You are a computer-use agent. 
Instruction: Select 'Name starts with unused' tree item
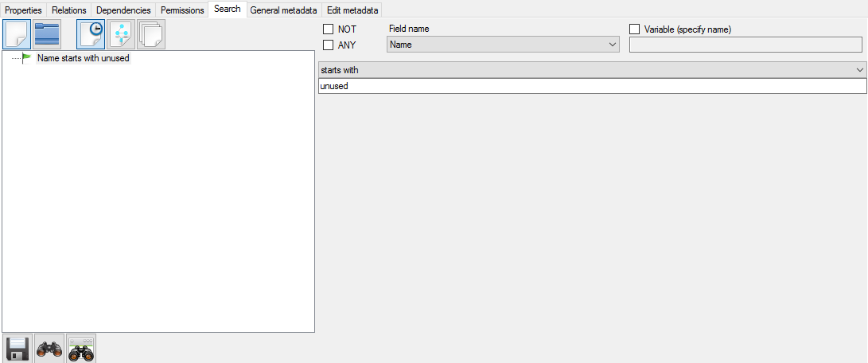pyautogui.click(x=83, y=58)
